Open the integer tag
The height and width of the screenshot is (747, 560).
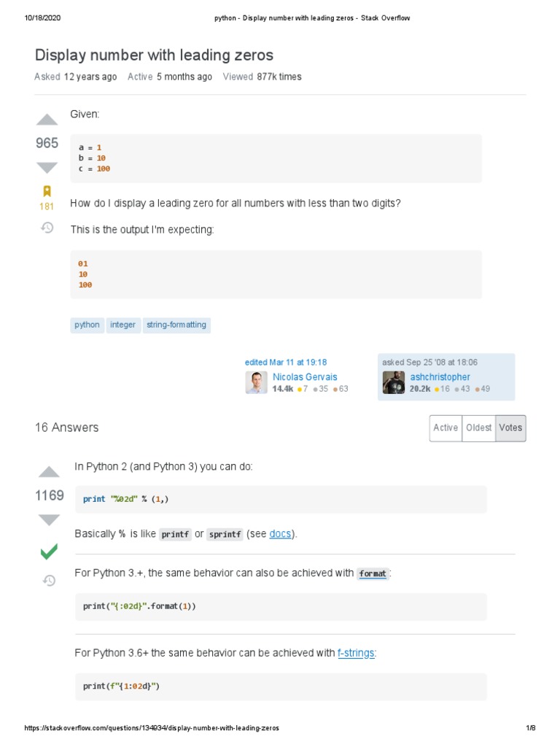[x=123, y=325]
